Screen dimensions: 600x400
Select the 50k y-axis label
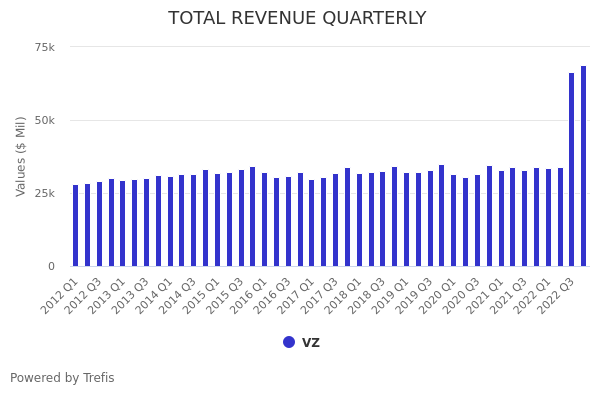[44, 120]
